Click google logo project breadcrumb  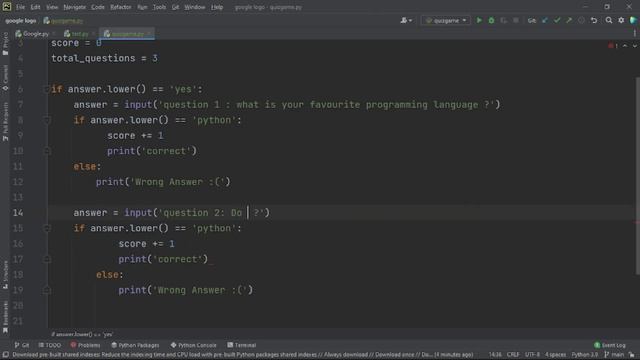(21, 20)
